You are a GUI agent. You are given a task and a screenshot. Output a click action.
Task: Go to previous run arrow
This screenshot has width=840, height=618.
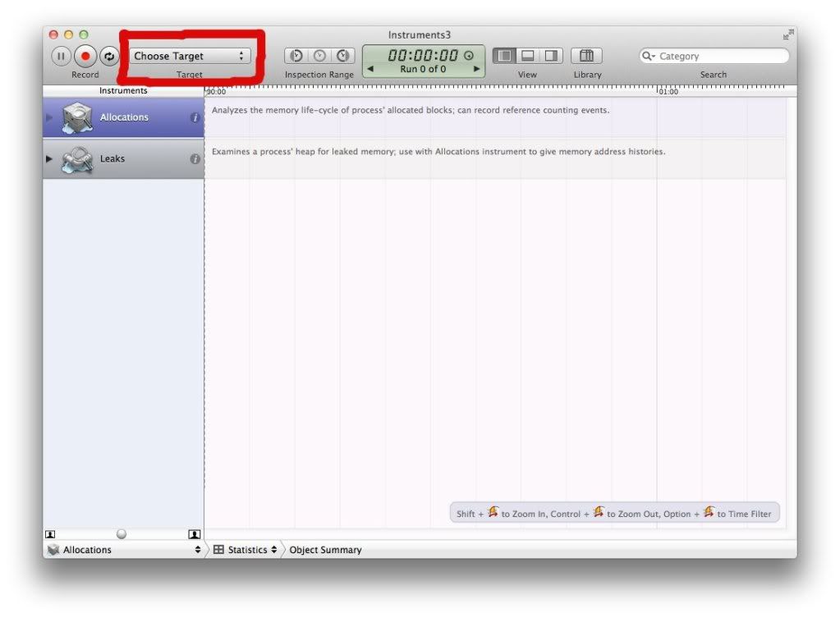(x=370, y=69)
